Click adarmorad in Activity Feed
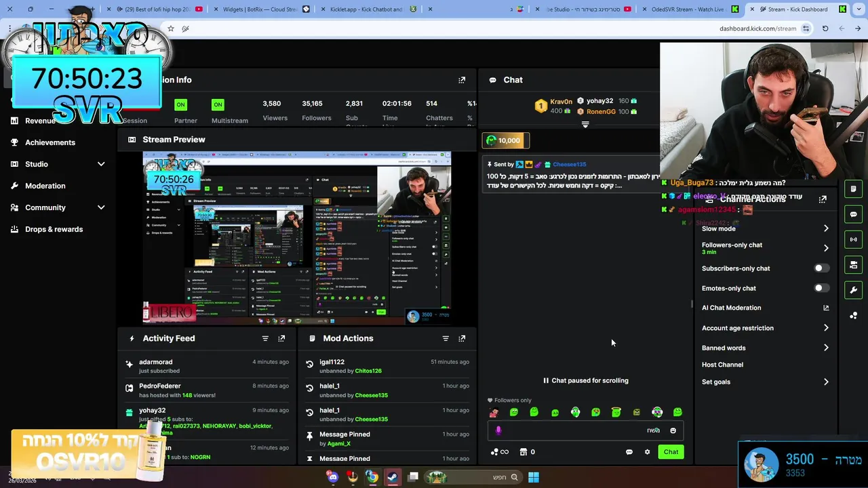Viewport: 868px width, 488px height. [155, 362]
